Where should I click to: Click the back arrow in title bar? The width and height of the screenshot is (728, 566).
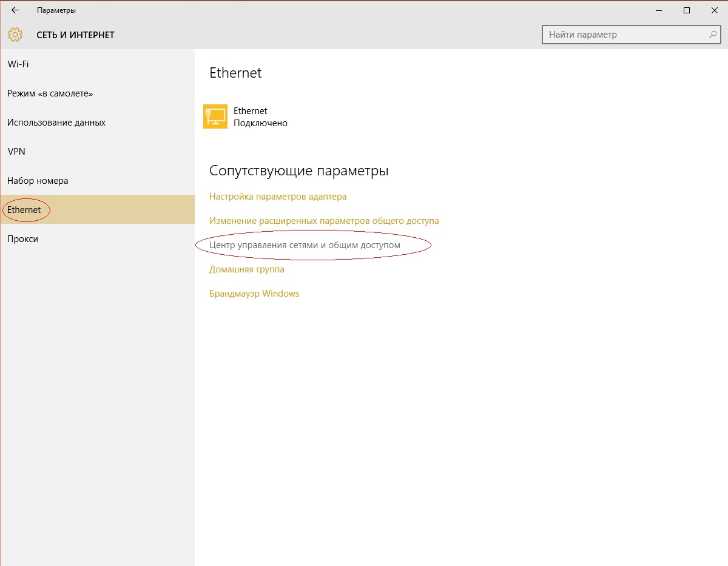(15, 10)
